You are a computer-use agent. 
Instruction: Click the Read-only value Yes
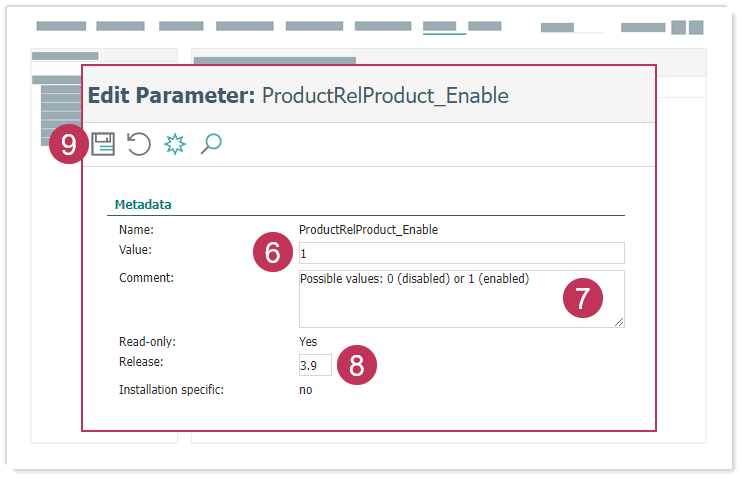click(308, 341)
